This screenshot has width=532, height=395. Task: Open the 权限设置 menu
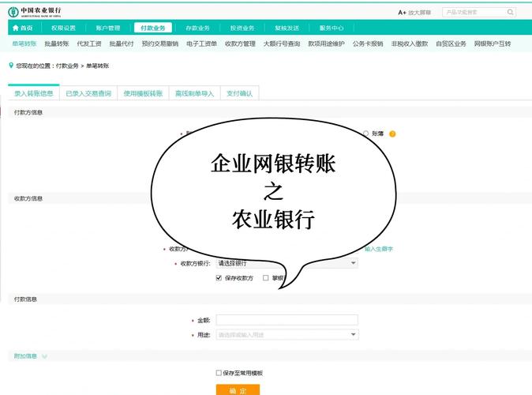tap(63, 28)
